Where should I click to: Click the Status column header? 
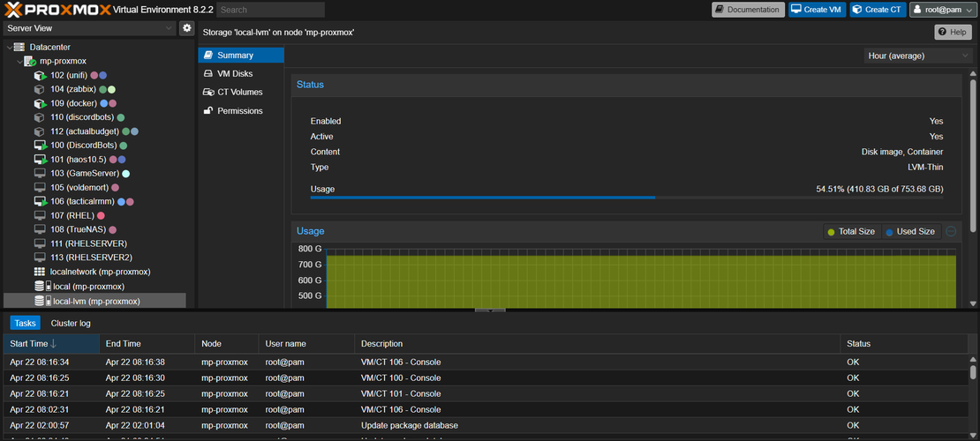(x=904, y=344)
